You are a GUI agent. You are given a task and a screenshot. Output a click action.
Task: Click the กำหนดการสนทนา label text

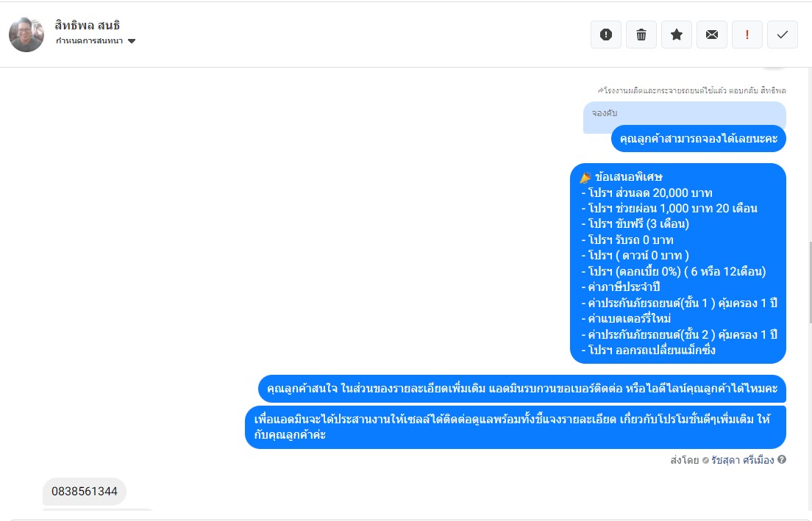pyautogui.click(x=90, y=41)
